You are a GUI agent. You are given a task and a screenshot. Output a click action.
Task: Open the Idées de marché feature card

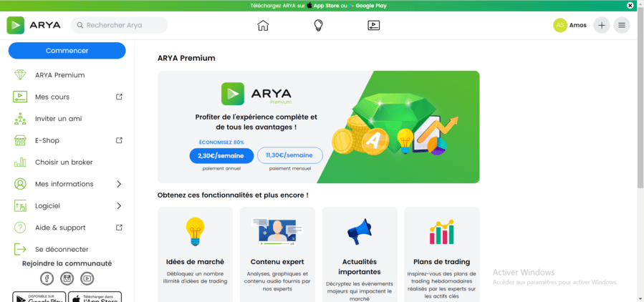click(195, 254)
